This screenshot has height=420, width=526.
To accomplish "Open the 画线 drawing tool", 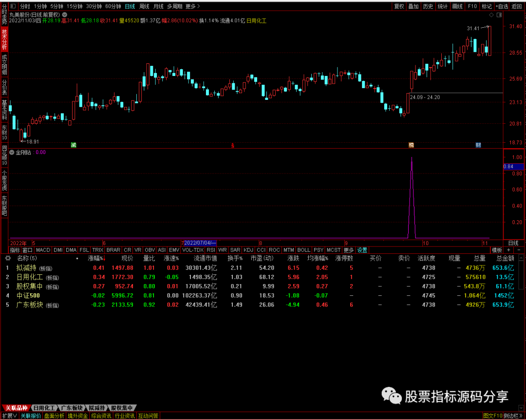I will coord(457,6).
